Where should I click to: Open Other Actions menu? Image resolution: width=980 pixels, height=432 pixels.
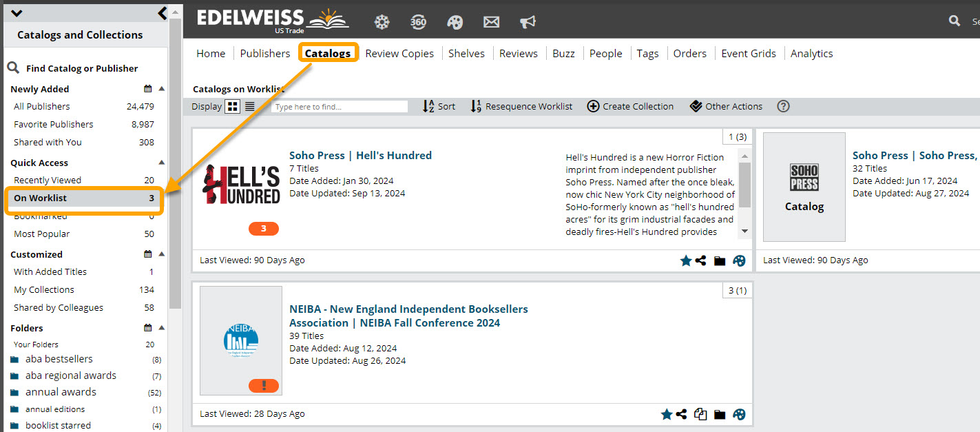[726, 106]
